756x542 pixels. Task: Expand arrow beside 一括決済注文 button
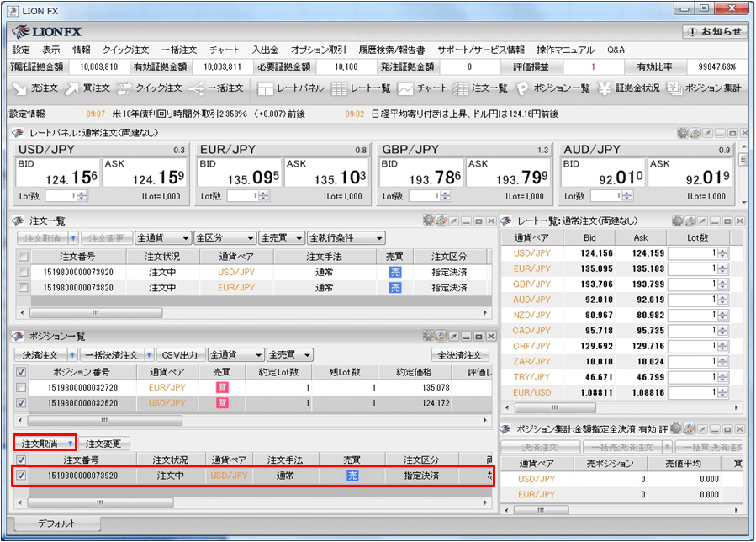point(150,355)
